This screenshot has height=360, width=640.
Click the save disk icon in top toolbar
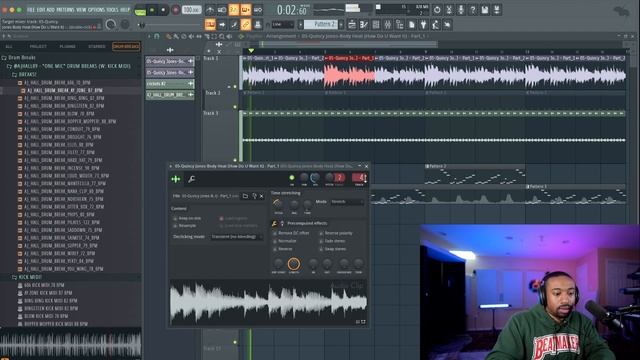(485, 9)
